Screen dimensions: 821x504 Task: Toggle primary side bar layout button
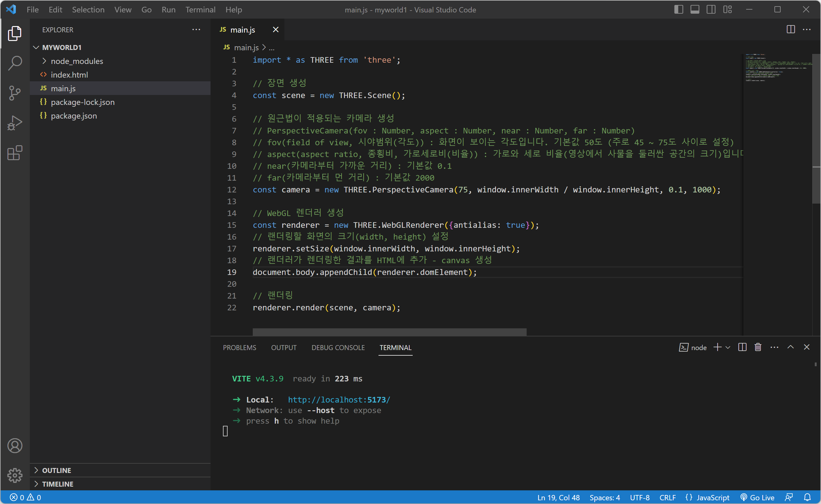[x=678, y=9]
